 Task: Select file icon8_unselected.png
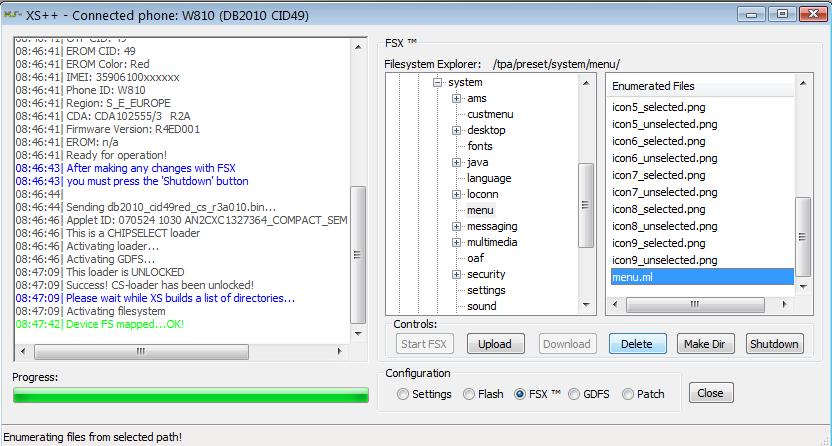pyautogui.click(x=664, y=226)
